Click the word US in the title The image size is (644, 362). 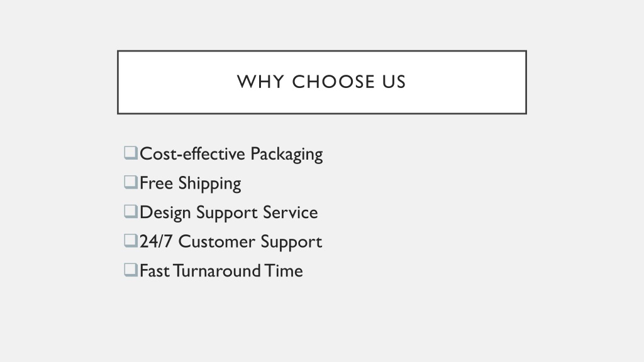click(x=394, y=82)
